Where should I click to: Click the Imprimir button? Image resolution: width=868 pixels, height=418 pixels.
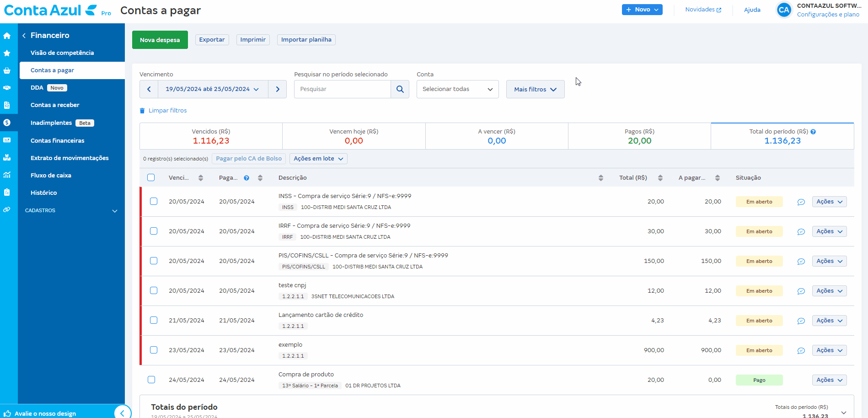tap(253, 40)
